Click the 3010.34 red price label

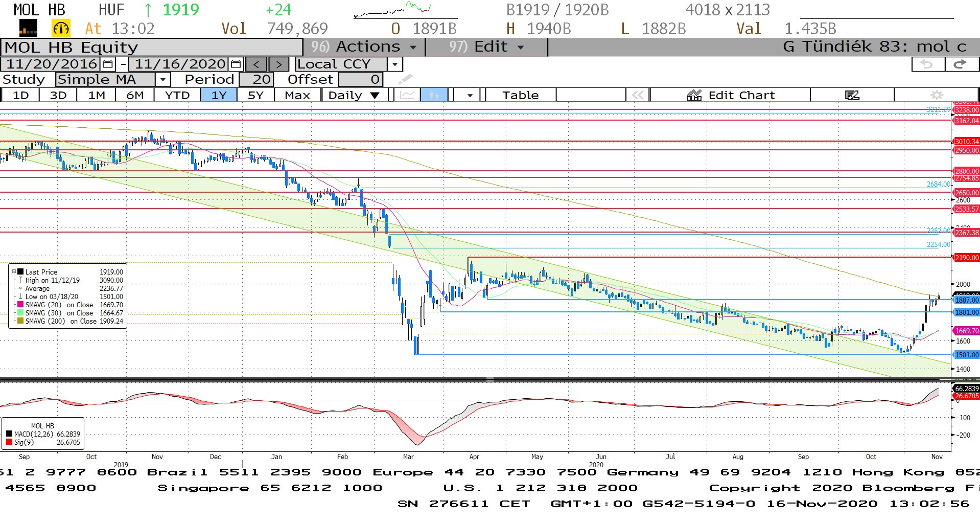pos(967,142)
